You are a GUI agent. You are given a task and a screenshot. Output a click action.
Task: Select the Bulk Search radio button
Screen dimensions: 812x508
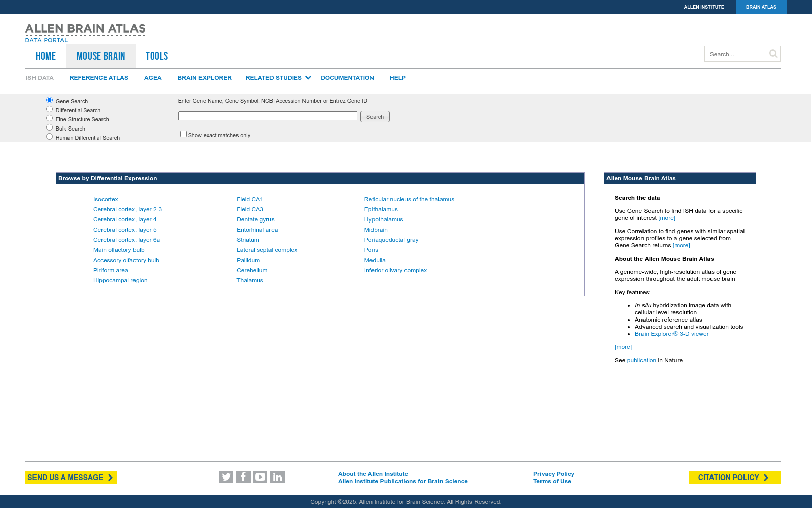pyautogui.click(x=49, y=128)
